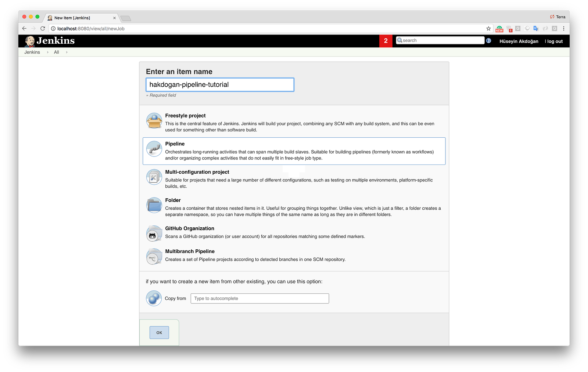588x372 pixels.
Task: Choose the Multibranch Pipeline icon
Action: pos(154,257)
